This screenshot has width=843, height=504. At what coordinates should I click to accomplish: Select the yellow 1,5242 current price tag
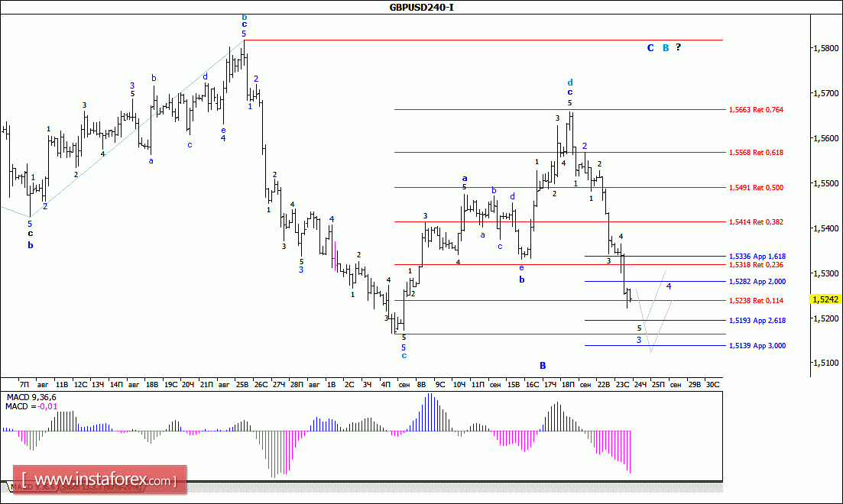[x=825, y=299]
